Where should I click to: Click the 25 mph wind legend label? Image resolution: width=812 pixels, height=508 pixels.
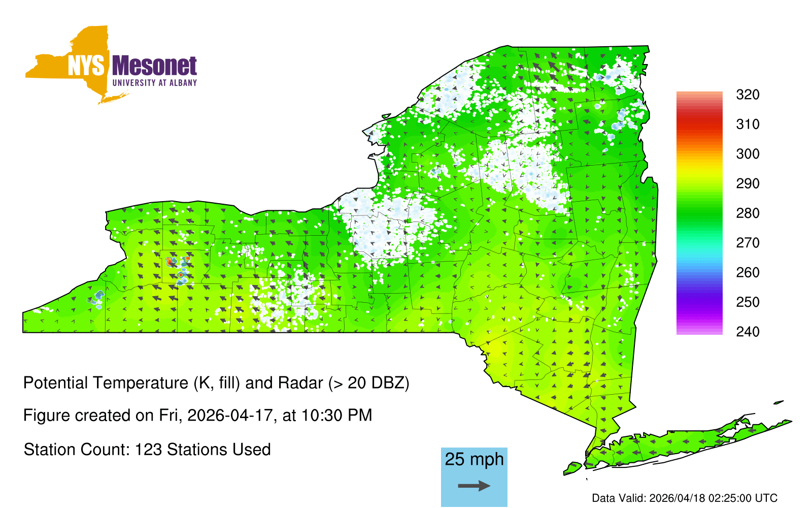(474, 459)
